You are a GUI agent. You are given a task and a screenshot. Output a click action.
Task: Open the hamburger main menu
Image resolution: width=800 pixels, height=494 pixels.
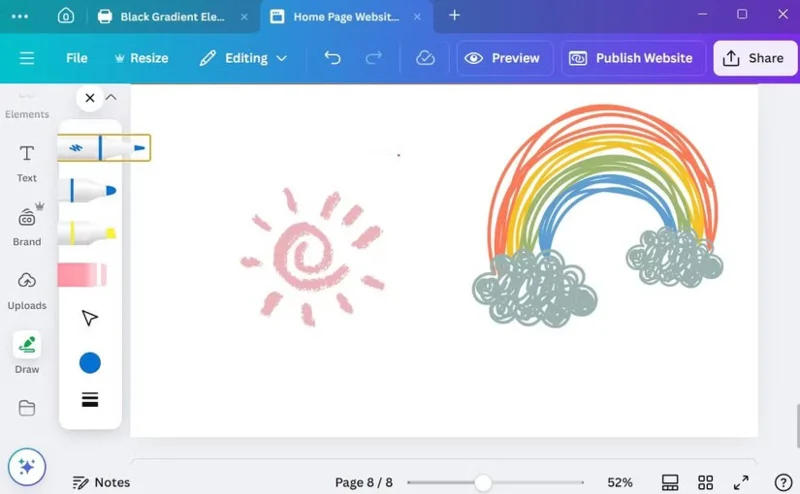(27, 58)
